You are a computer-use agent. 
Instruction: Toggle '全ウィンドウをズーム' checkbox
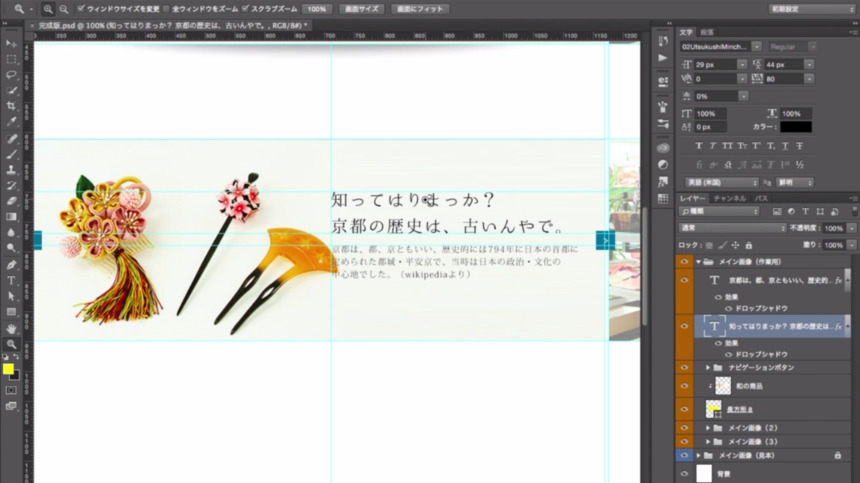coord(166,9)
